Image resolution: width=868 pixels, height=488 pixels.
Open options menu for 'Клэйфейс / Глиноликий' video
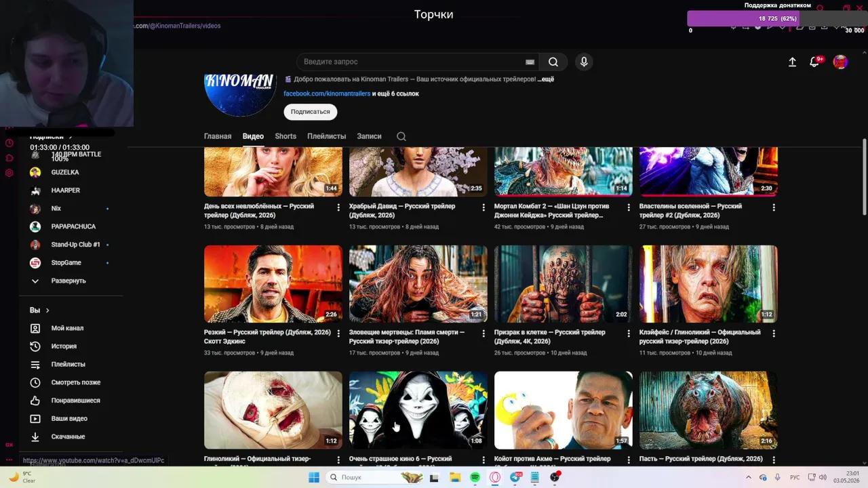pyautogui.click(x=774, y=333)
